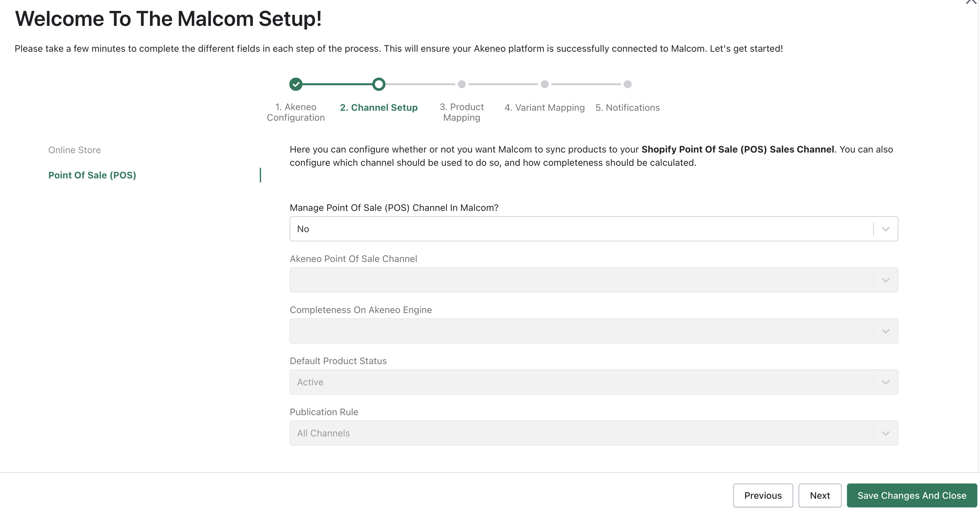Select the No value in the POS dropdown
980x514 pixels.
[x=303, y=228]
